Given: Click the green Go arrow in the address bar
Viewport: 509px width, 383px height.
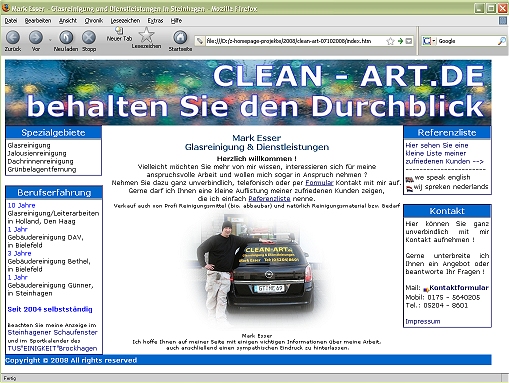Looking at the screenshot, I should pos(400,41).
